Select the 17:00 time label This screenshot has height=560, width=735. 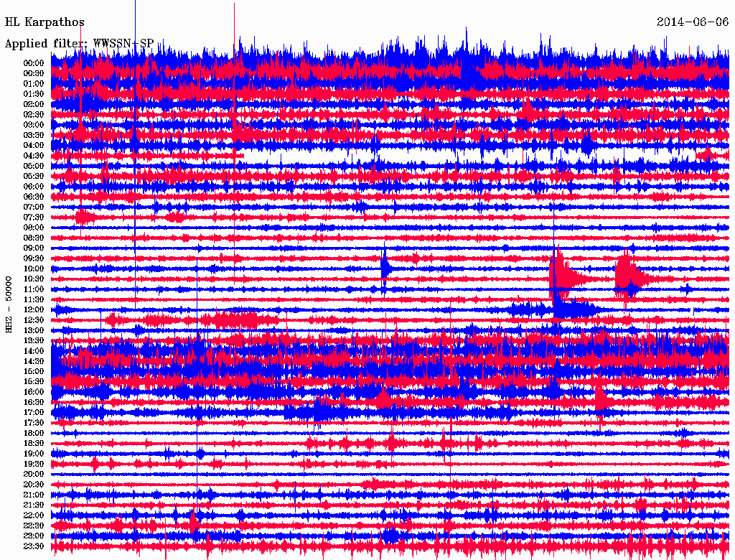(34, 413)
